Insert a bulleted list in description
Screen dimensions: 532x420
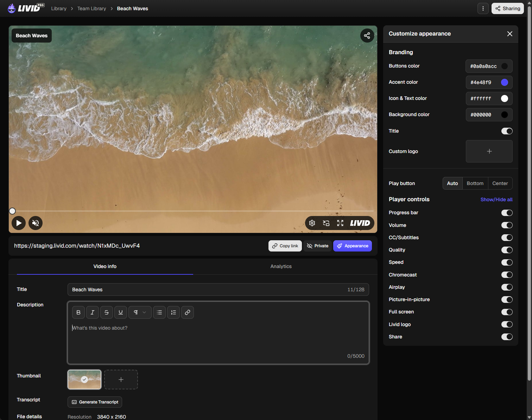(x=159, y=312)
